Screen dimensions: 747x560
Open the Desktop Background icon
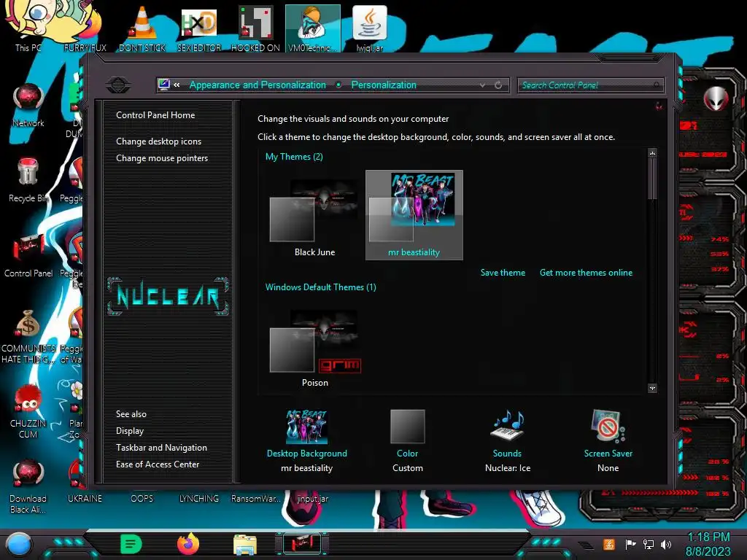[307, 427]
